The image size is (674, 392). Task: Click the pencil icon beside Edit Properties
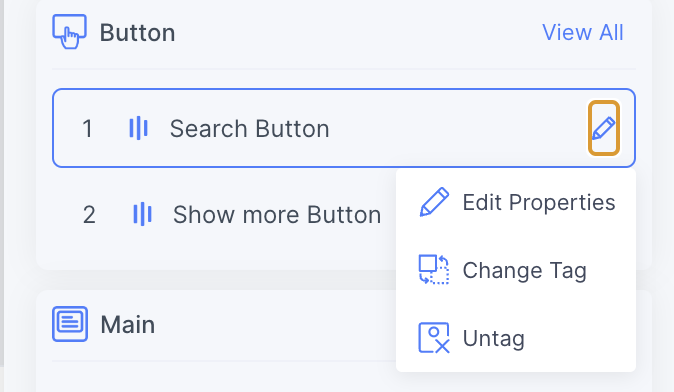pyautogui.click(x=434, y=202)
